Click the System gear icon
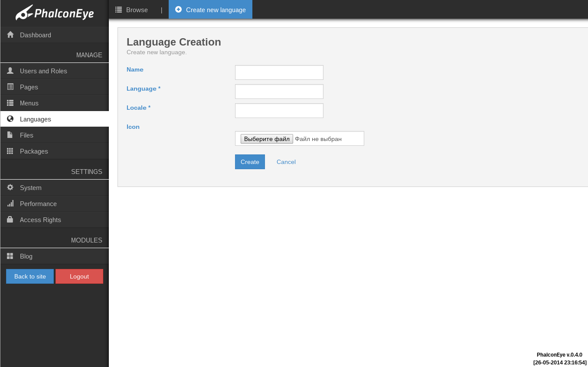Screen dimensions: 588x367 click(10, 187)
